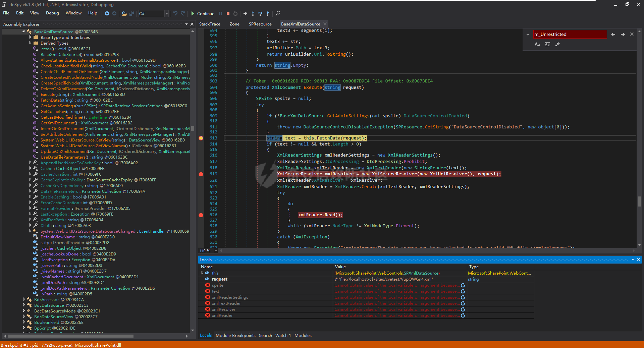Click the m_Unrestricted search field
This screenshot has height=348, width=644.
coord(570,34)
